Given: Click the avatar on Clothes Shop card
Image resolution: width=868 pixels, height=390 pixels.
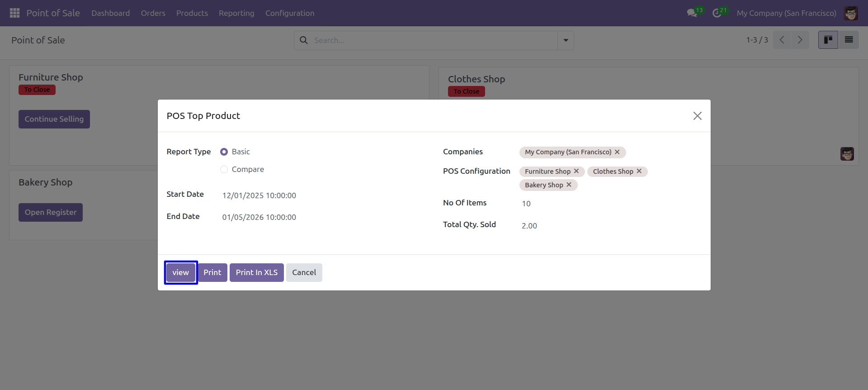Looking at the screenshot, I should [x=847, y=154].
